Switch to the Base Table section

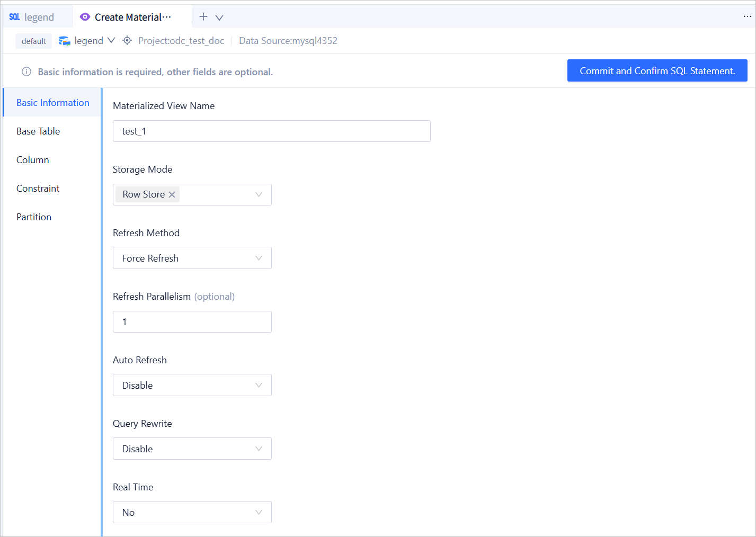tap(38, 131)
